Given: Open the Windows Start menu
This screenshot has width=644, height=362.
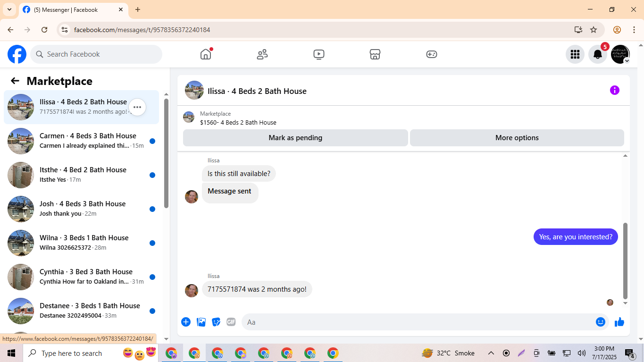Looking at the screenshot, I should coord(11,353).
